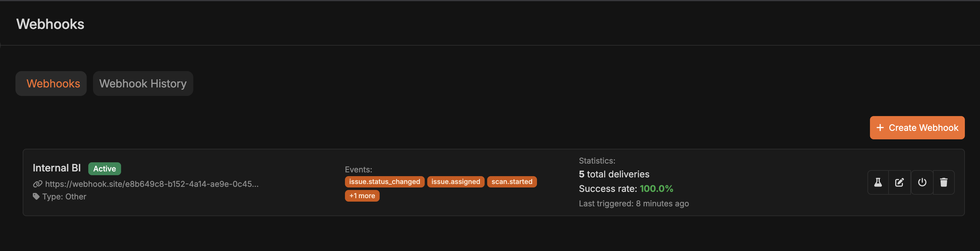Expand '+1 more' to show hidden events
Viewport: 980px width, 251px height.
click(362, 196)
